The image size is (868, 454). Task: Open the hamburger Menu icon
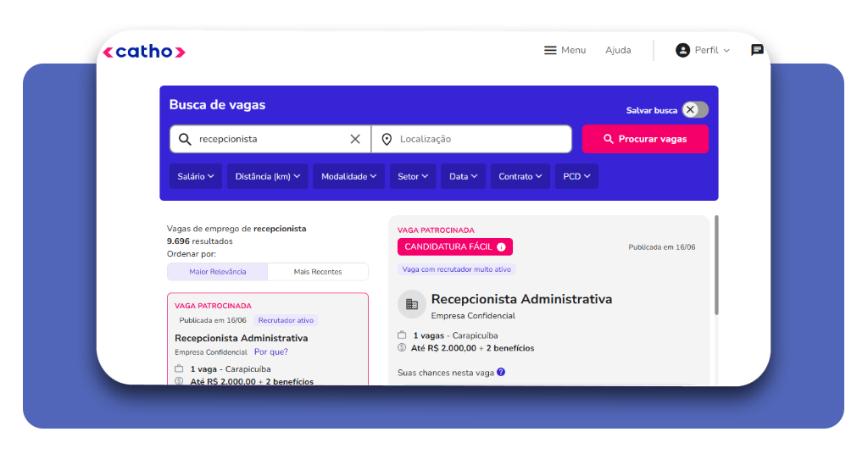coord(549,50)
